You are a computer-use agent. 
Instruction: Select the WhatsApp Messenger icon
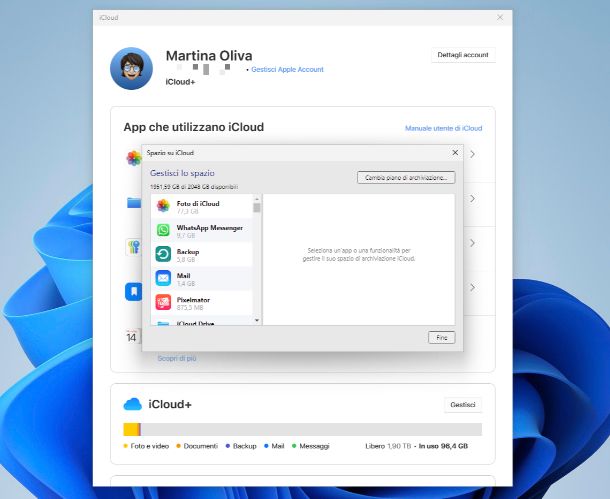tap(163, 230)
